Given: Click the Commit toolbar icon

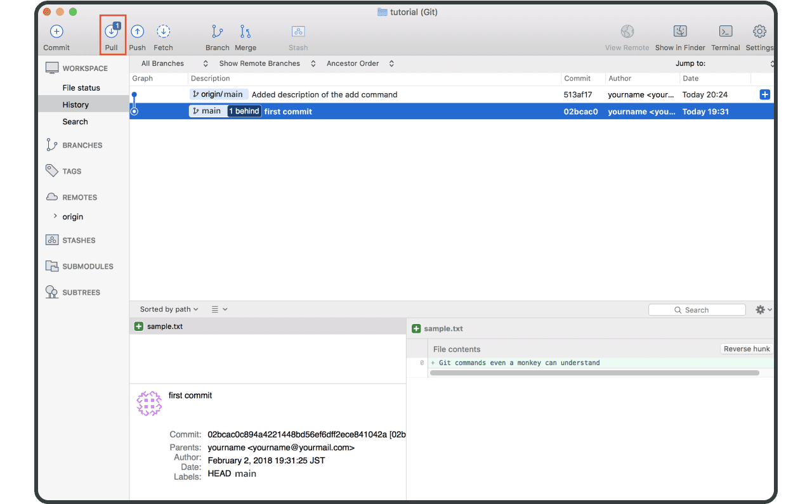Looking at the screenshot, I should pos(56,31).
